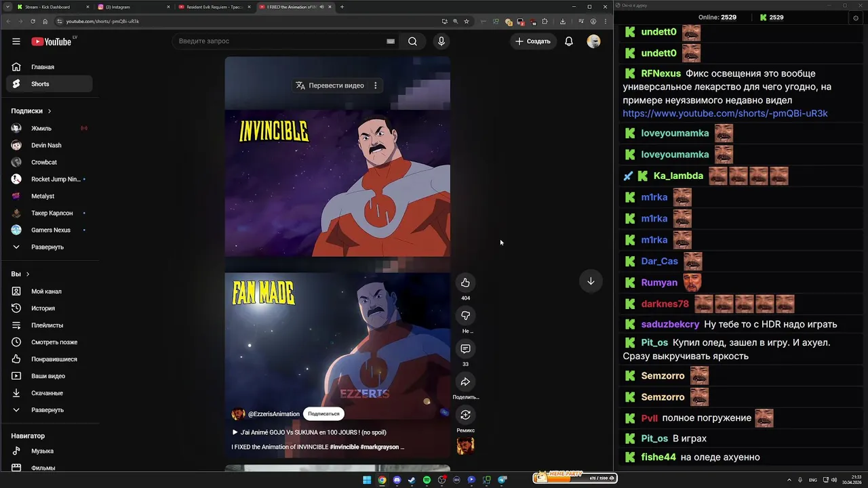Open История in the sidebar
This screenshot has width=868, height=488.
(50, 308)
